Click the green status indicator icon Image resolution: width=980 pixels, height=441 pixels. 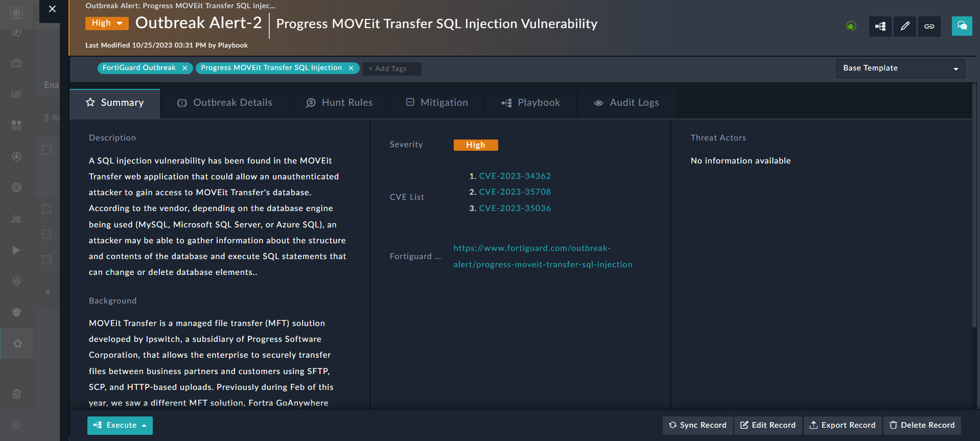click(x=851, y=26)
